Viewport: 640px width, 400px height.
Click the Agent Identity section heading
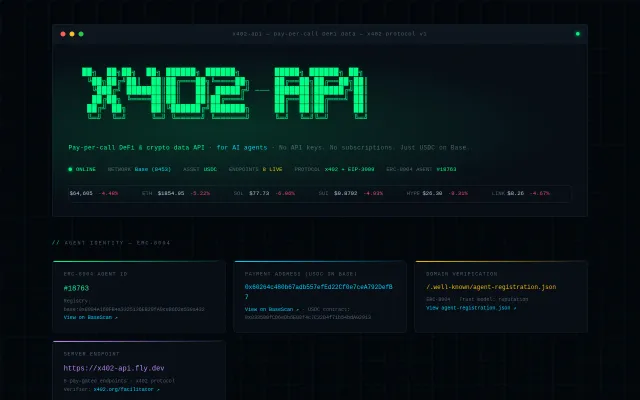point(111,243)
